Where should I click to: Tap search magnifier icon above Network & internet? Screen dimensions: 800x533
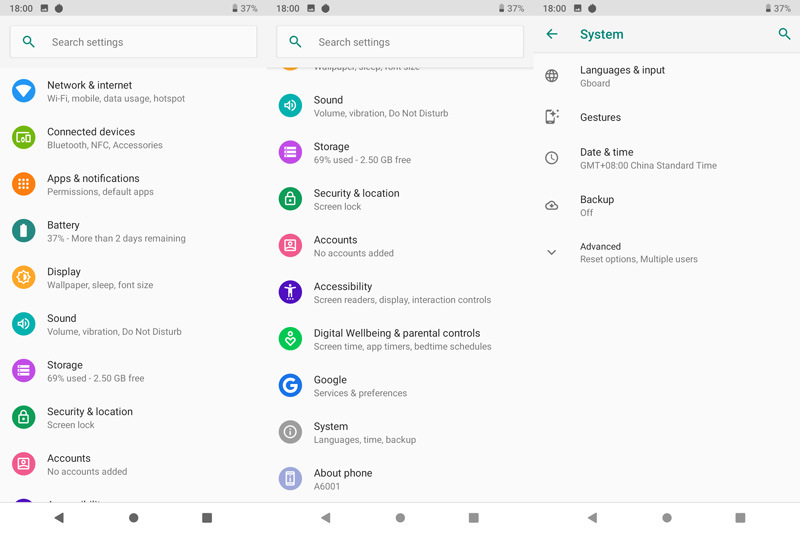tap(29, 42)
